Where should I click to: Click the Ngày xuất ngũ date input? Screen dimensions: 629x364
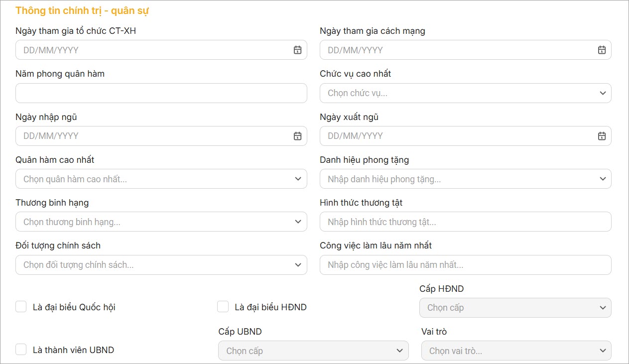[453, 136]
